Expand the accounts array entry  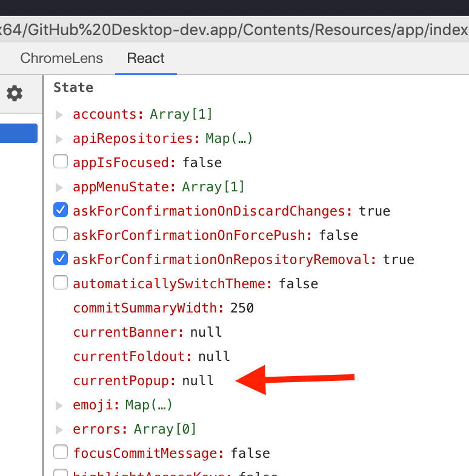click(x=59, y=114)
